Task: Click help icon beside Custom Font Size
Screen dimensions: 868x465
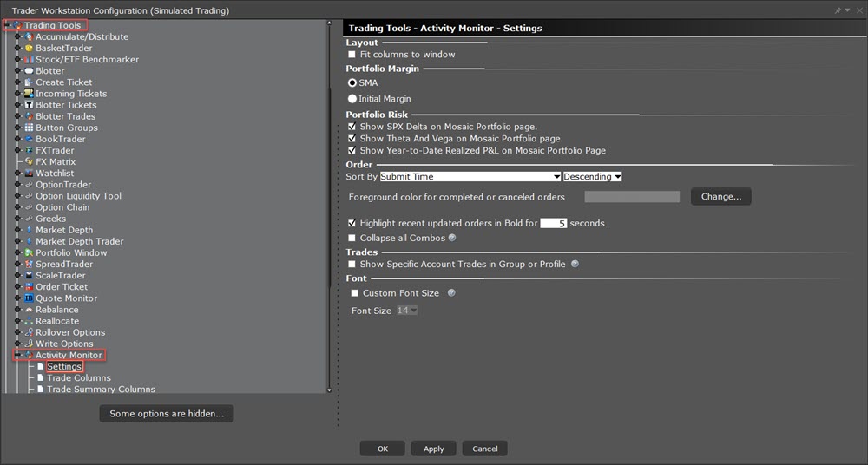Action: point(451,293)
